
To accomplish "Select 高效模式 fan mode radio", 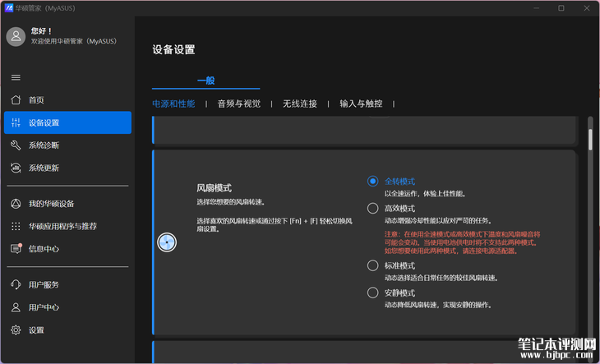I will pos(372,209).
